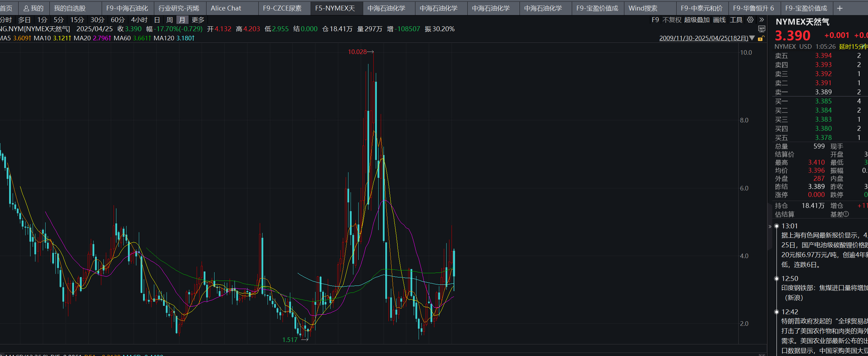Click the user profile icon in 我的 tab
This screenshot has height=356, width=868.
point(26,8)
